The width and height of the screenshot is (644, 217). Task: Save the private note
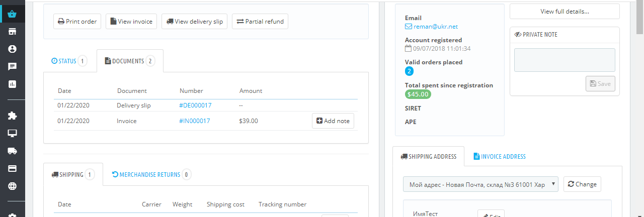coord(600,84)
